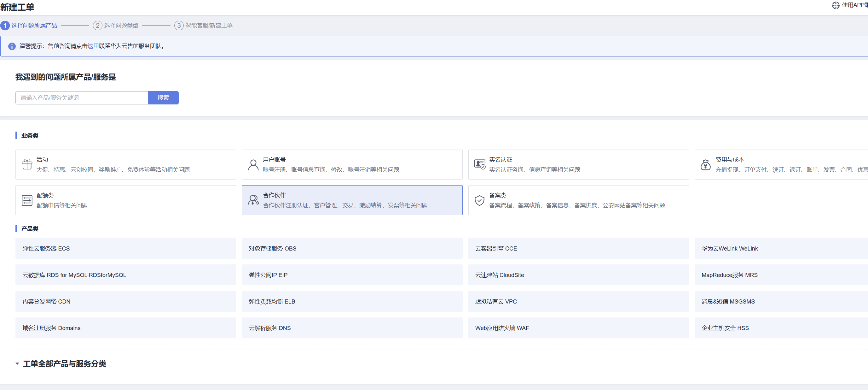The width and height of the screenshot is (868, 390).
Task: Focus the product keyword search field
Action: [82, 98]
